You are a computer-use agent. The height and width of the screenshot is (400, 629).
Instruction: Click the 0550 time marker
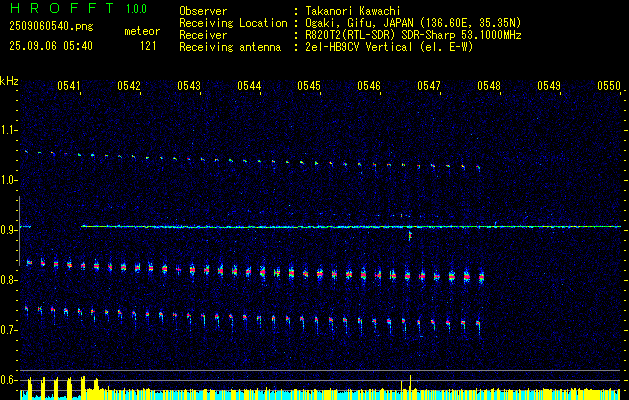609,86
